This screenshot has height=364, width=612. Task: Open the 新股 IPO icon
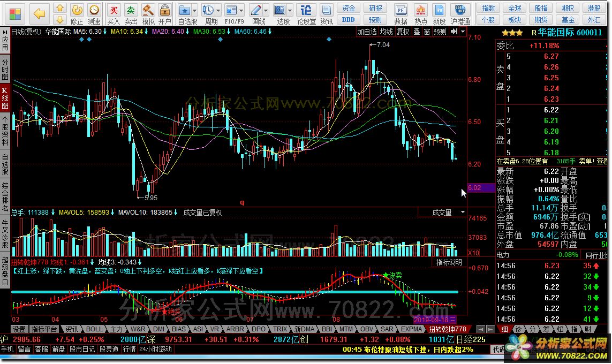[x=439, y=14]
